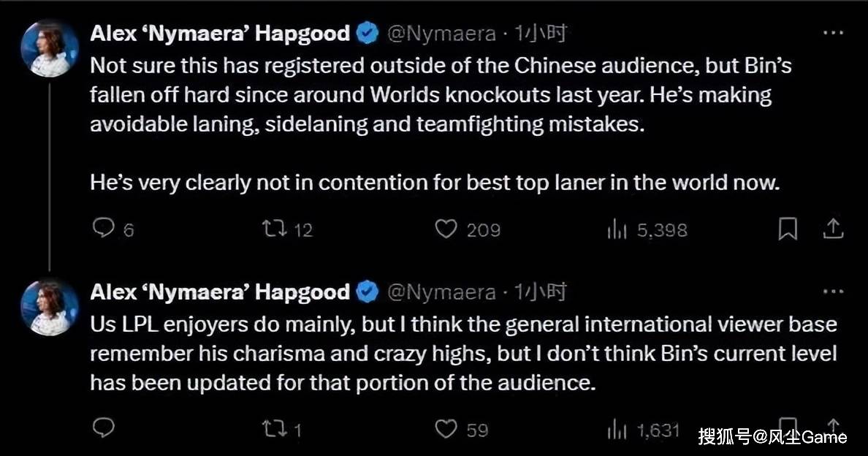Bookmark the first tweet
Image resolution: width=868 pixels, height=456 pixels.
tap(788, 229)
